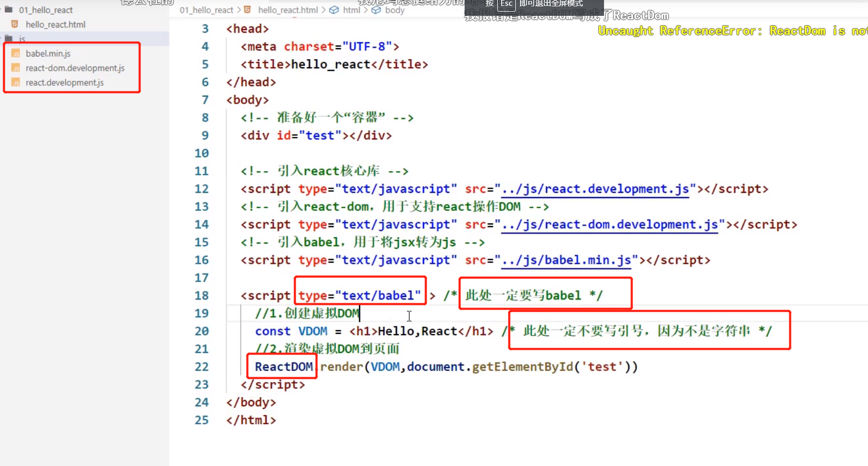Click the closing </body> tag on line 24
Image resolution: width=868 pixels, height=466 pixels.
click(251, 402)
